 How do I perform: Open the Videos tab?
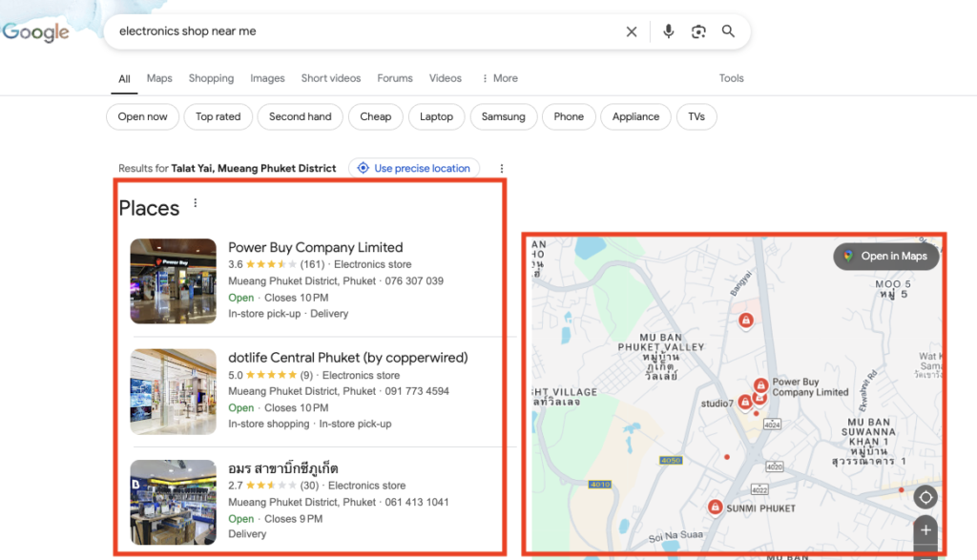point(445,78)
